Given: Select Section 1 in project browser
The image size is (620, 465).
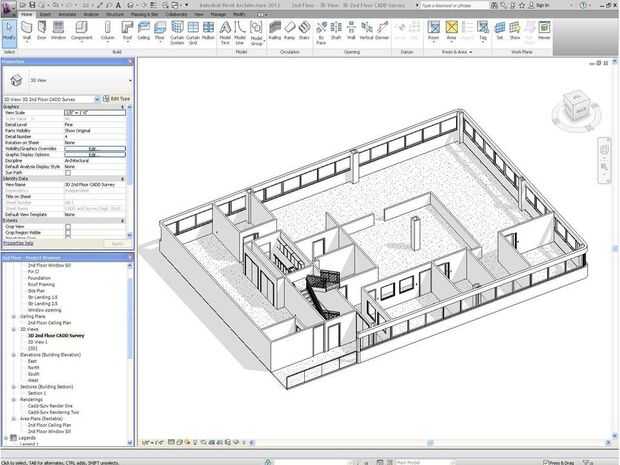Looking at the screenshot, I should pyautogui.click(x=37, y=393).
